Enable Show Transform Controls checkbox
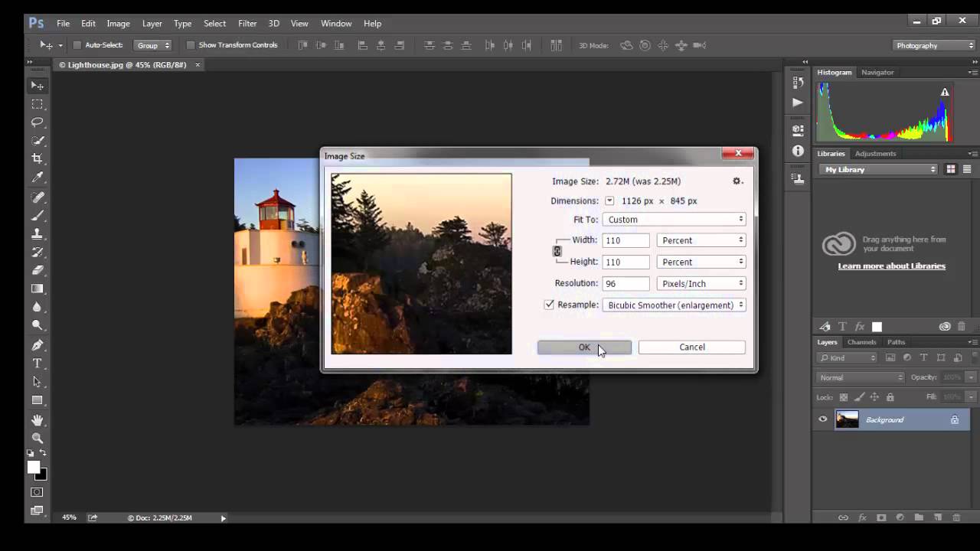The height and width of the screenshot is (551, 980). point(191,45)
